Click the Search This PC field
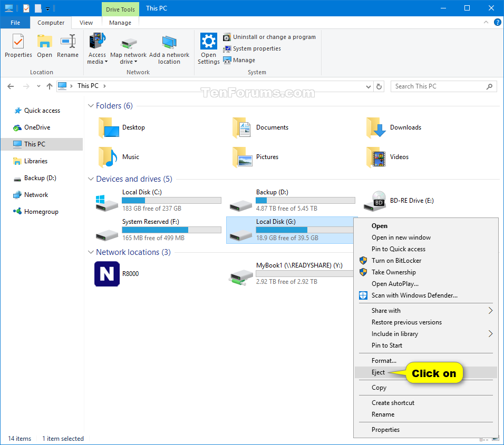The width and height of the screenshot is (504, 445). 443,86
